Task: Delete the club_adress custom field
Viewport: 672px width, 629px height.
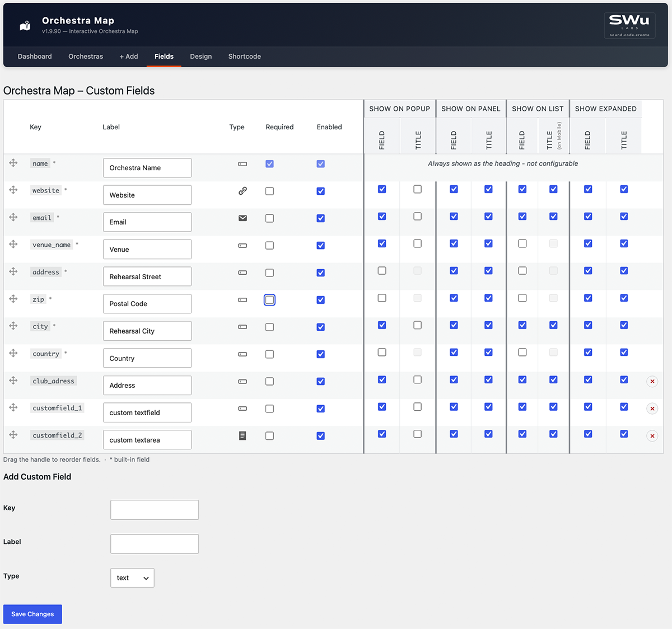Action: point(652,382)
